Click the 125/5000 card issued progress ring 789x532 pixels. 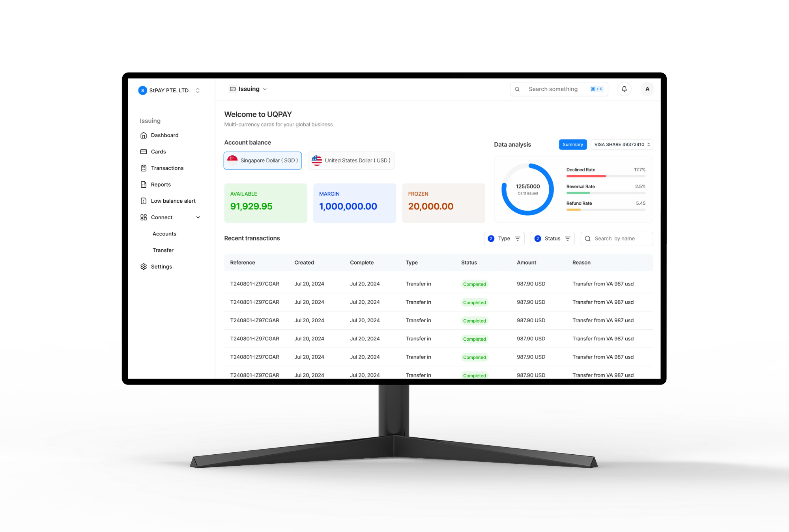[x=528, y=189]
